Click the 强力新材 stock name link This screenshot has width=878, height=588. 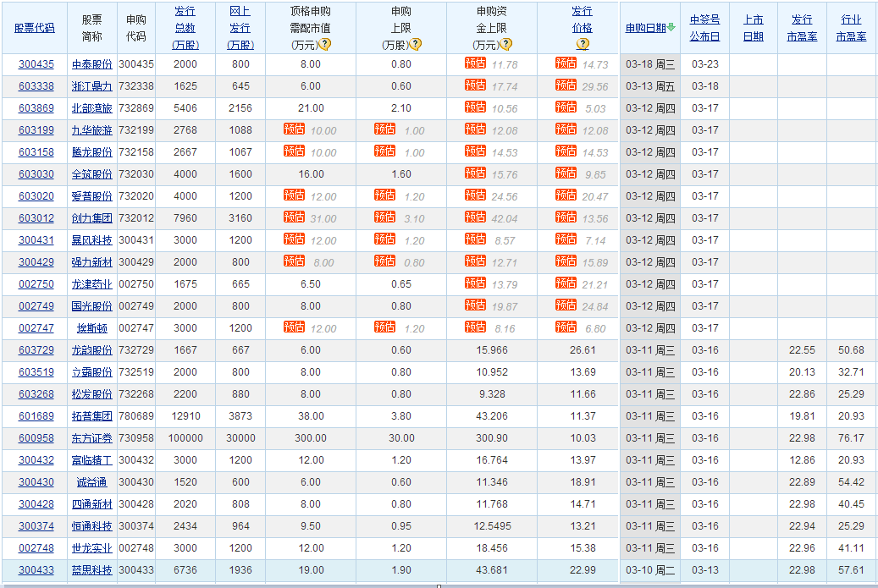click(x=91, y=262)
